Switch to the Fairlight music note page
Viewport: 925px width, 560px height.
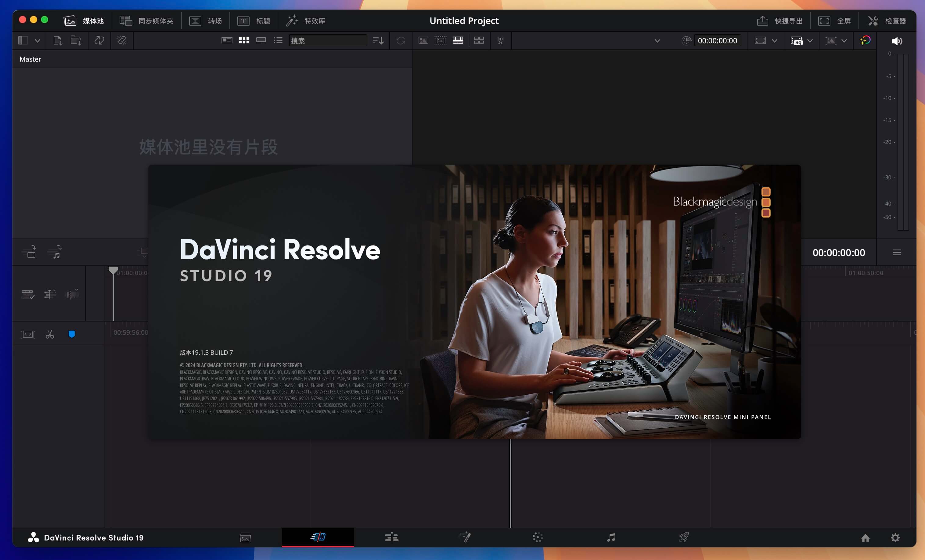pyautogui.click(x=611, y=537)
